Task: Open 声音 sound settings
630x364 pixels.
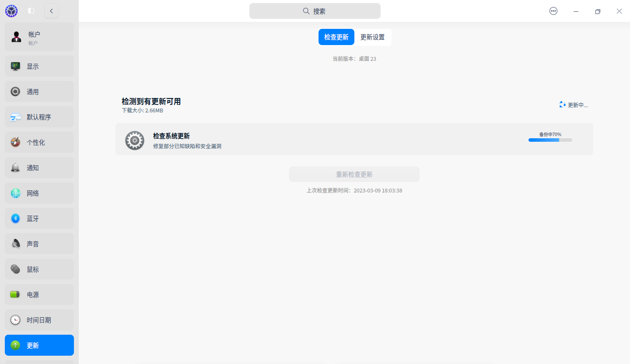Action: [39, 244]
